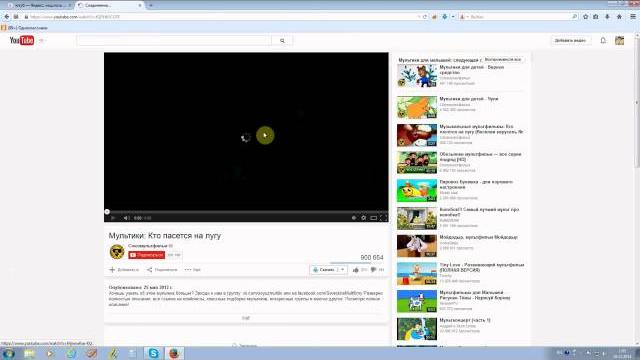Image resolution: width=640 pixels, height=360 pixels.
Task: Click the red subscribe button
Action: (147, 255)
